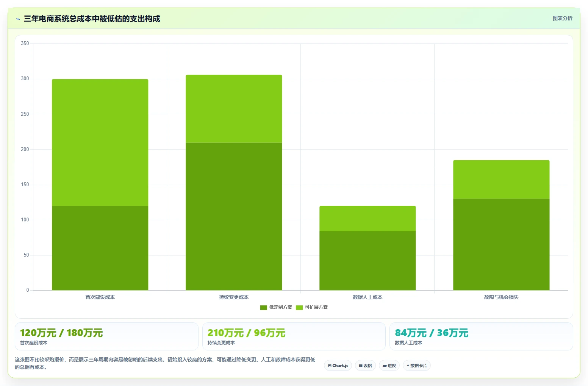588x386 pixels.
Task: Click the 首次建设成本 x-axis label
Action: pos(100,297)
